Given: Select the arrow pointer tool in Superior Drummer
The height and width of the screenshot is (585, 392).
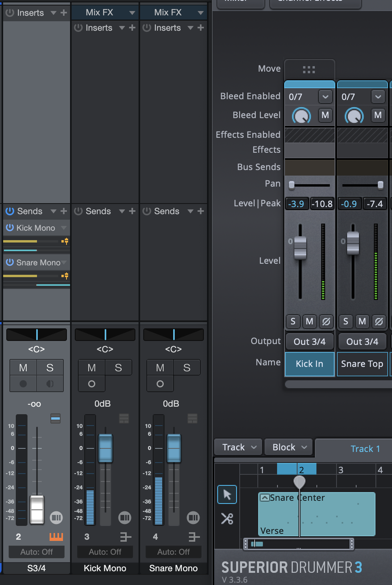Looking at the screenshot, I should (x=227, y=494).
